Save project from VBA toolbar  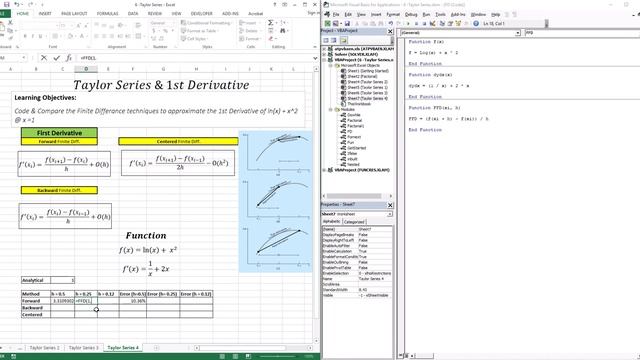click(347, 24)
